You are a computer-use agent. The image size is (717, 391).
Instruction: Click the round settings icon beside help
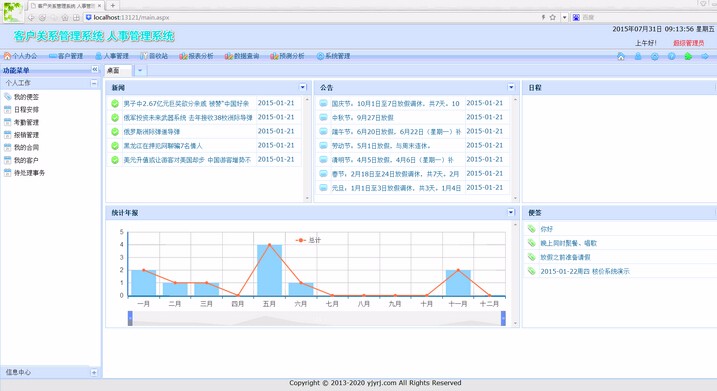655,56
